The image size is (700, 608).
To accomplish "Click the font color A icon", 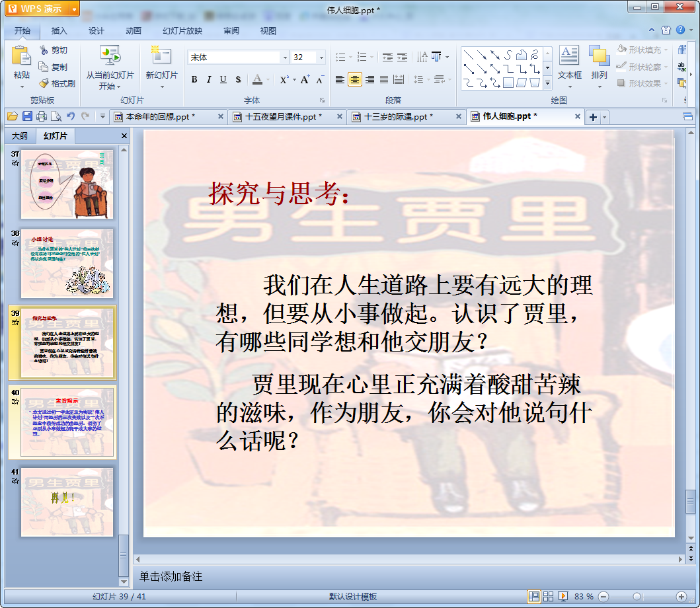I will pyautogui.click(x=257, y=79).
